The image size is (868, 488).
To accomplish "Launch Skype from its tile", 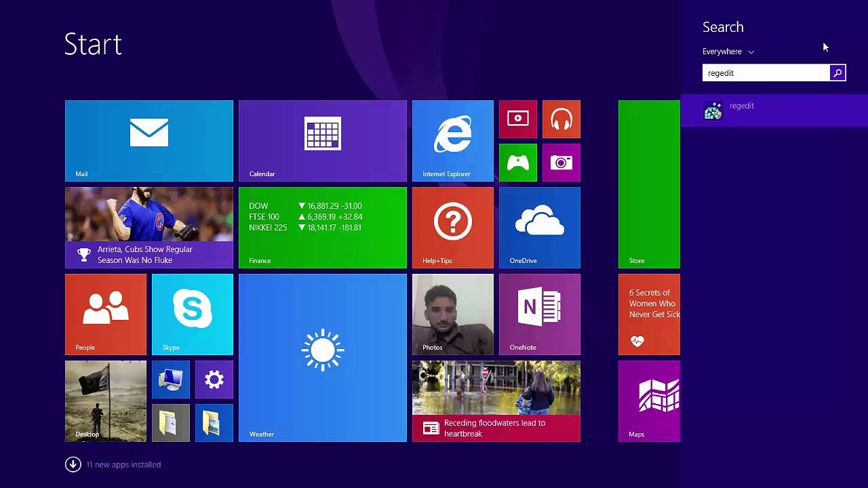I will click(193, 314).
